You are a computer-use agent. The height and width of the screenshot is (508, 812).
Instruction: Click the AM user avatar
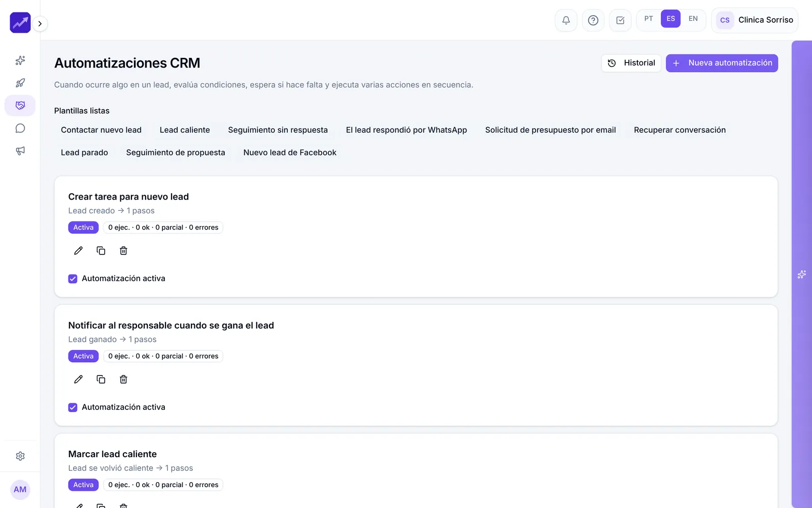pyautogui.click(x=20, y=490)
